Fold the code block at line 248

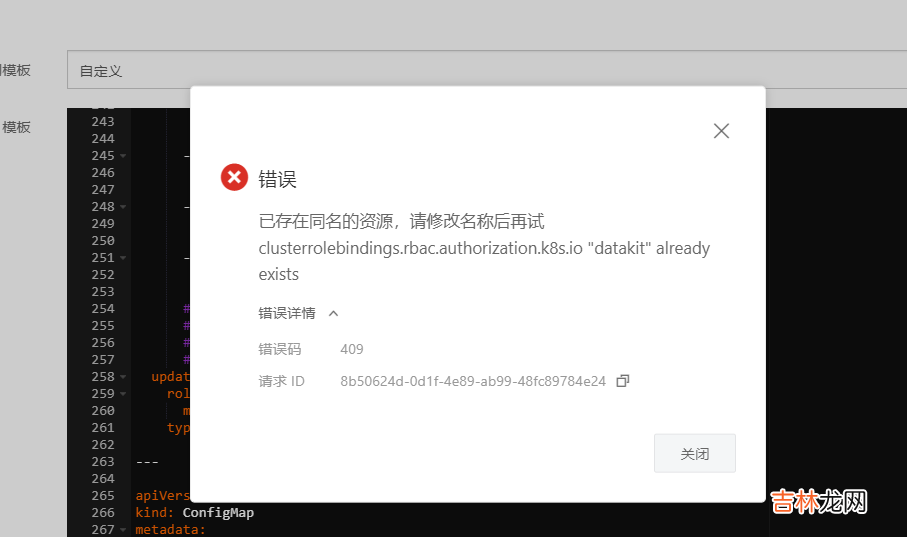[123, 207]
